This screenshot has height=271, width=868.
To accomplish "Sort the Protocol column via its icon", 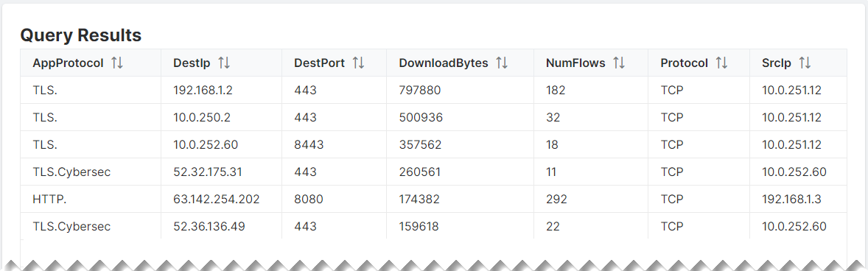I will coord(721,63).
